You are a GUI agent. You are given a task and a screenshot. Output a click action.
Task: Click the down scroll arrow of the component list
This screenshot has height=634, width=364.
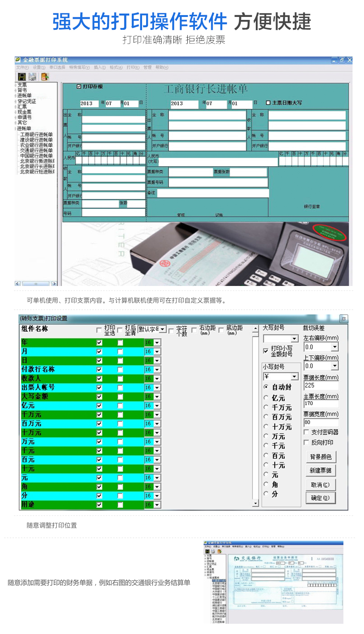click(x=255, y=503)
